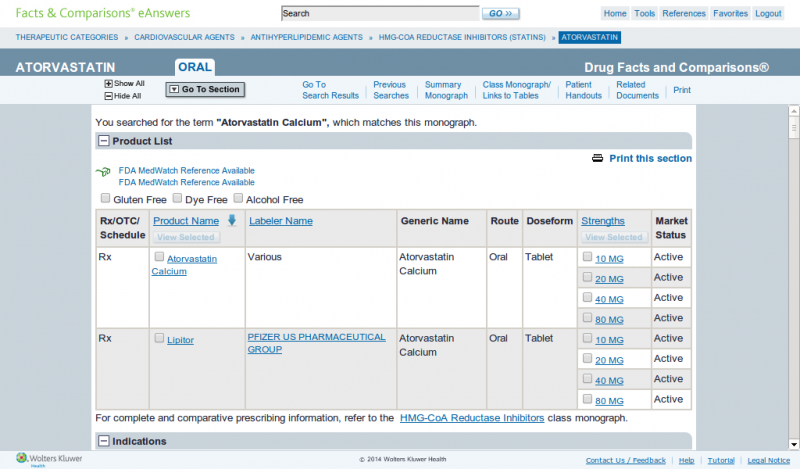Image resolution: width=800 pixels, height=469 pixels.
Task: Click the plus icon for Show All
Action: point(108,84)
